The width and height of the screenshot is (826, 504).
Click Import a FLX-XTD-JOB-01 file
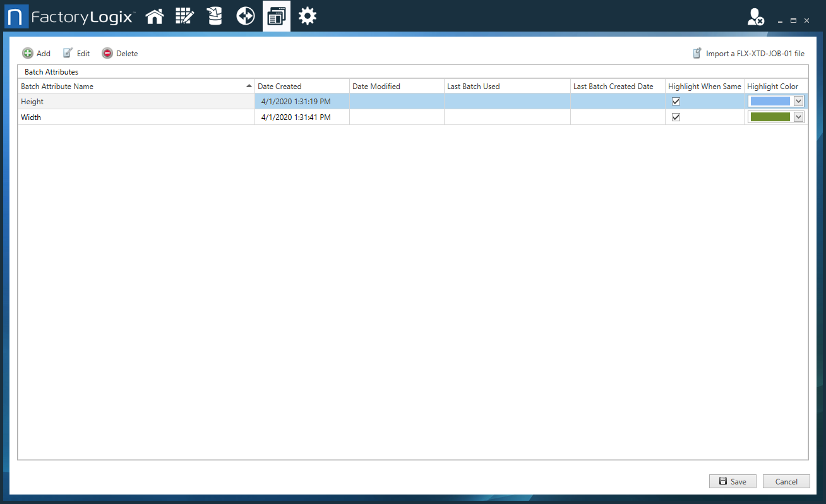[748, 53]
